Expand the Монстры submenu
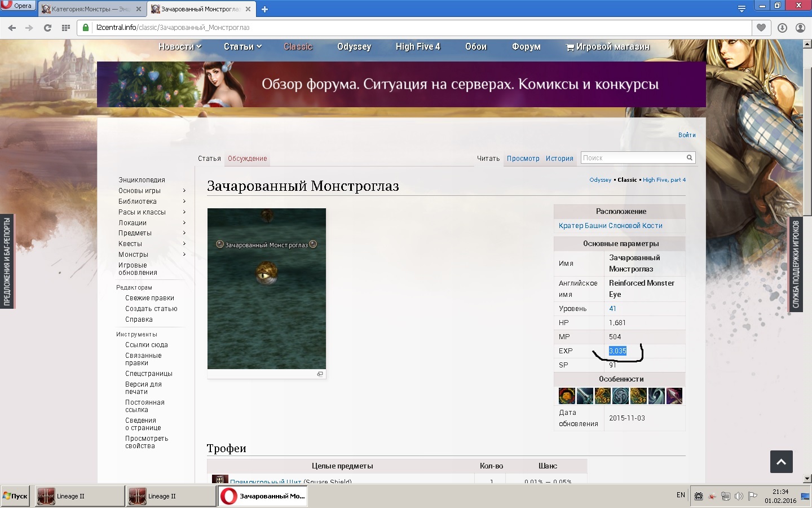 click(x=184, y=255)
